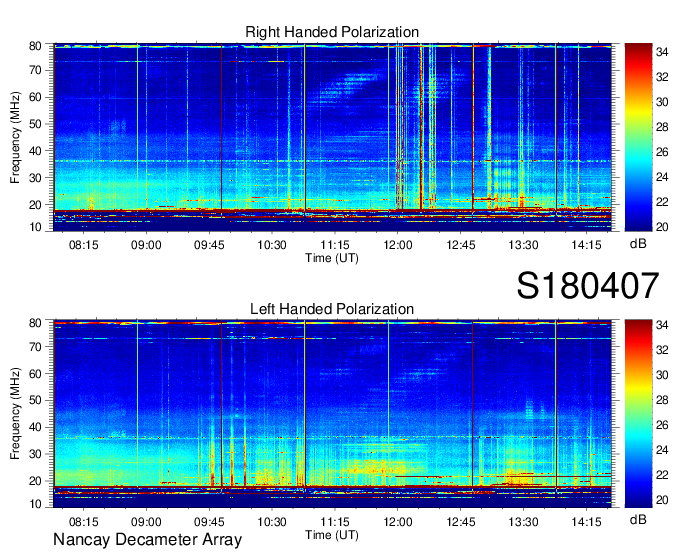
Task: Click the "12:45" time tick of the Right Handed plot
Action: tap(461, 245)
